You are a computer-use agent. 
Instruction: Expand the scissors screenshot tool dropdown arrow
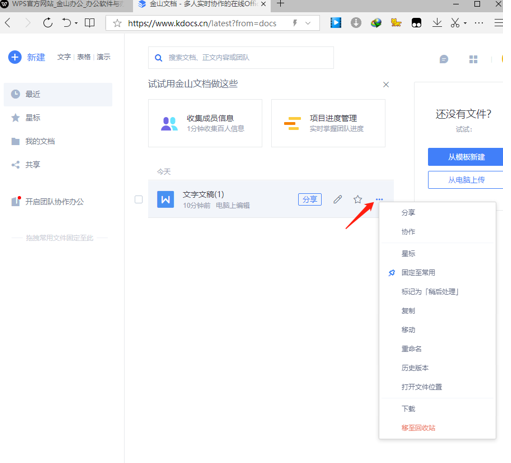pos(465,23)
